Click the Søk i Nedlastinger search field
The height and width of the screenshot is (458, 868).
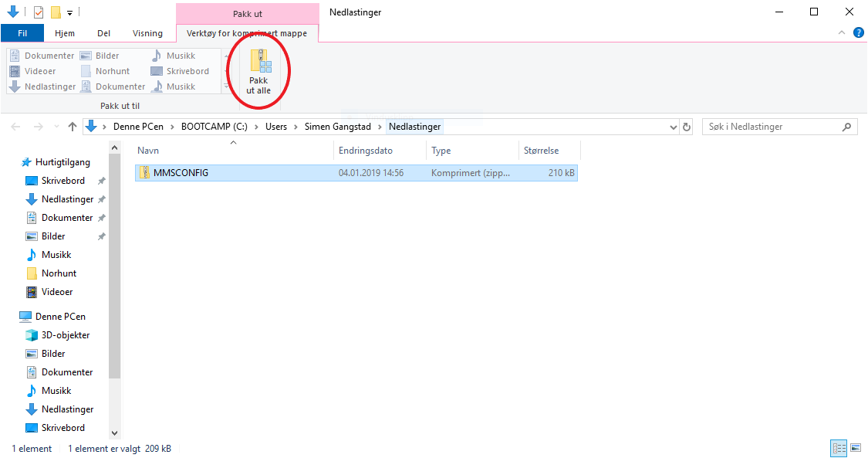[780, 127]
